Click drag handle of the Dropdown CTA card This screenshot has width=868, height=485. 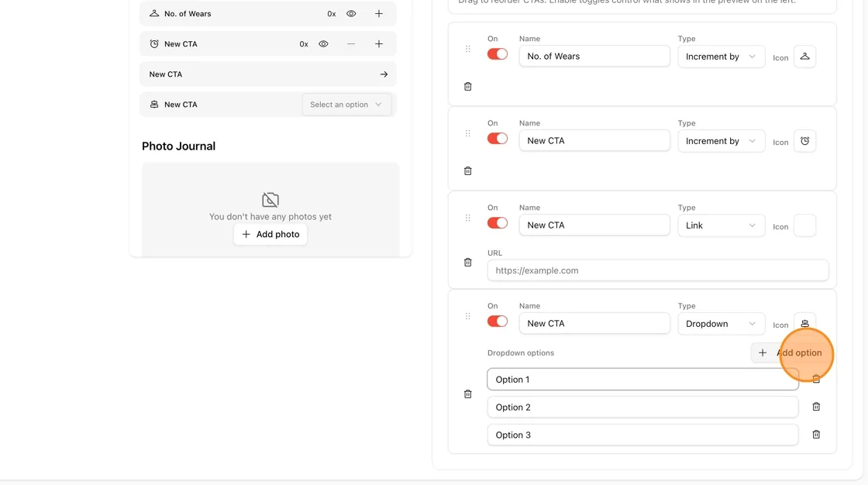point(468,316)
